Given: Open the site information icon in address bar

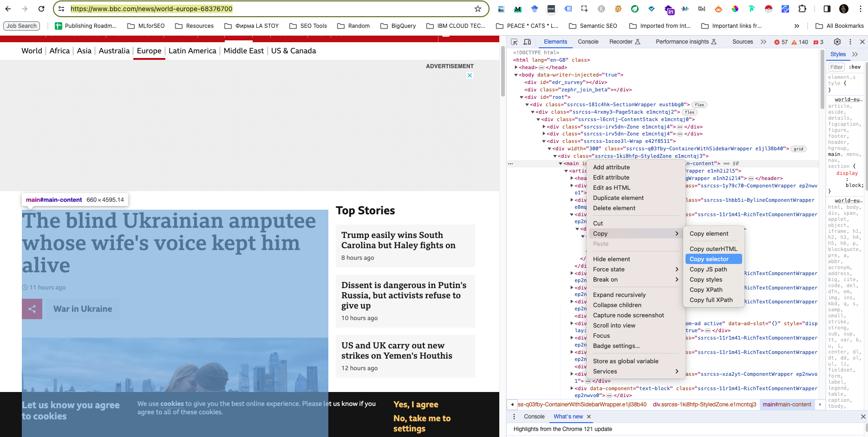Looking at the screenshot, I should pyautogui.click(x=61, y=9).
